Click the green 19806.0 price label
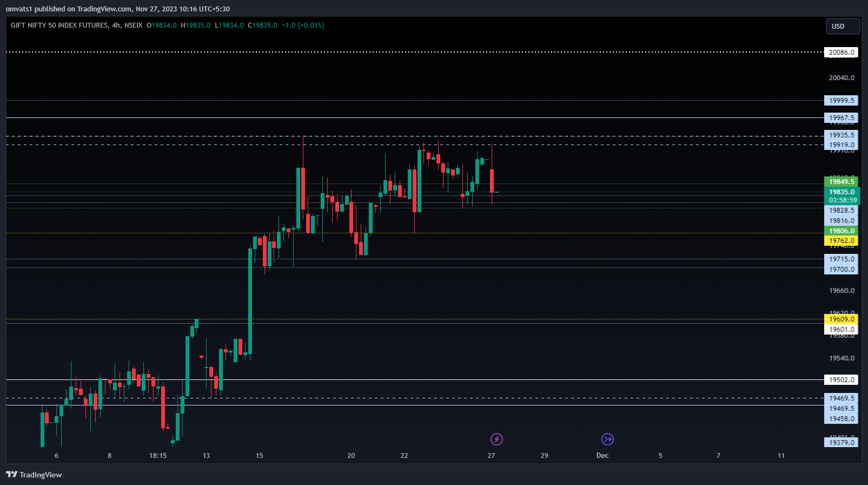The width and height of the screenshot is (868, 485). point(841,231)
